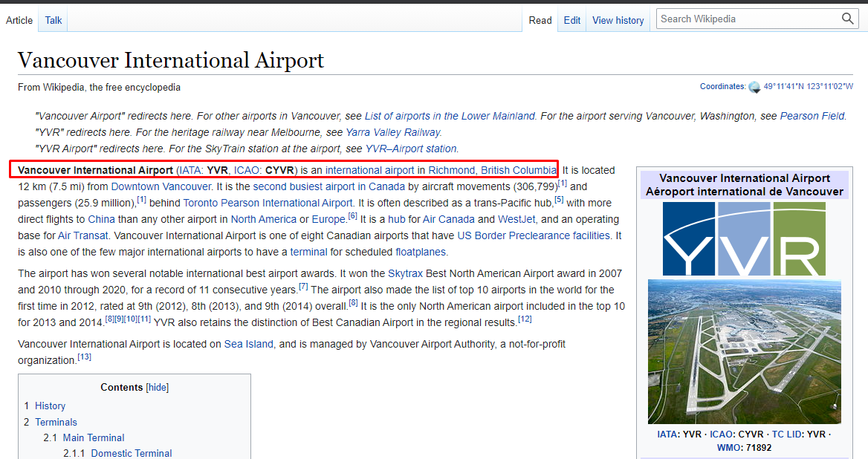Open US Border Preclearance facilities link
868x459 pixels.
[533, 235]
